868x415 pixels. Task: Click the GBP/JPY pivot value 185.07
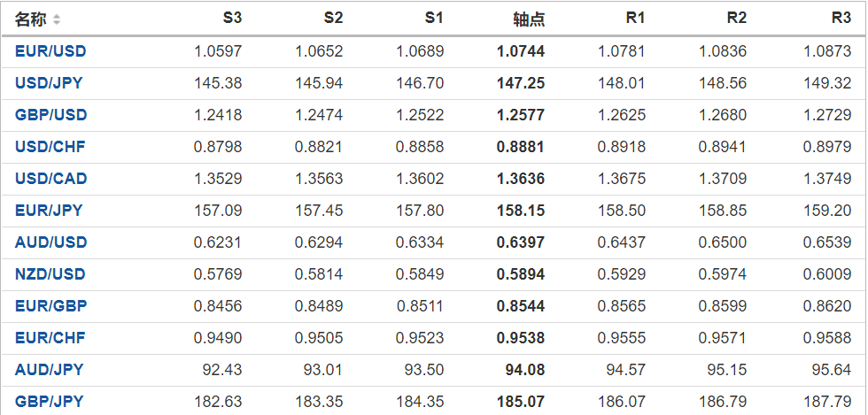coord(521,402)
